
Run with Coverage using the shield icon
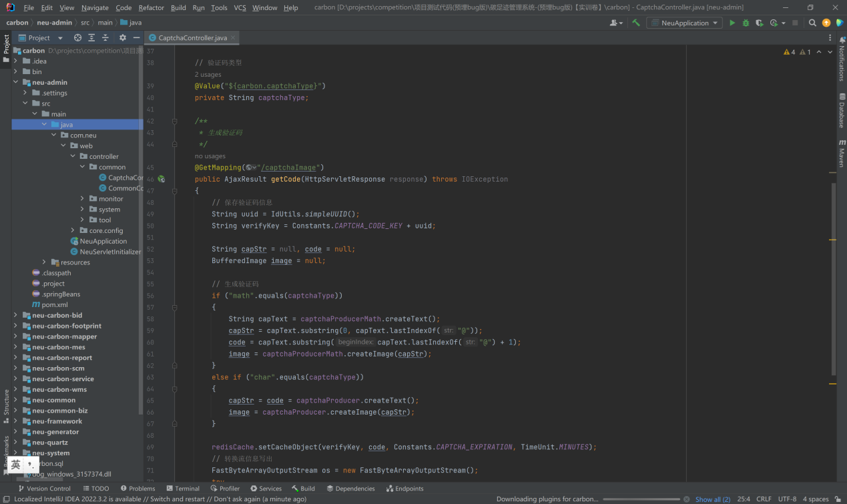760,23
